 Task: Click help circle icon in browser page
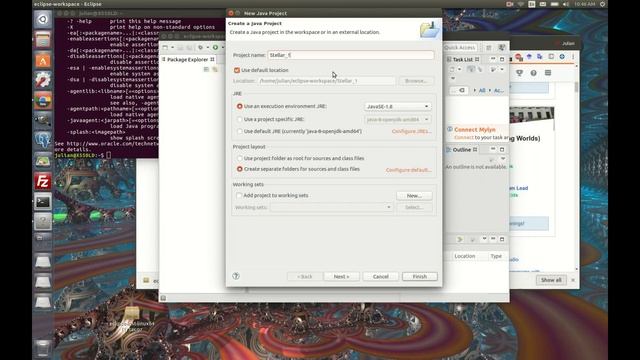[533, 73]
